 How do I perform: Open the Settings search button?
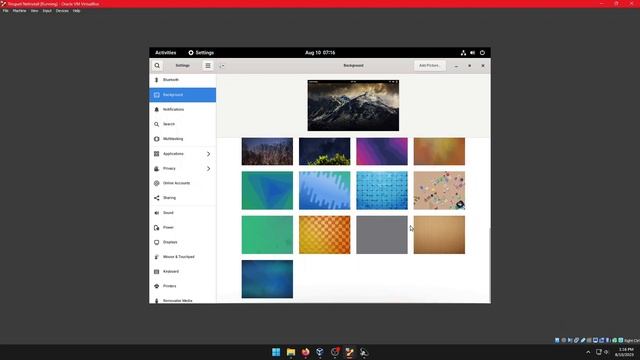point(157,66)
